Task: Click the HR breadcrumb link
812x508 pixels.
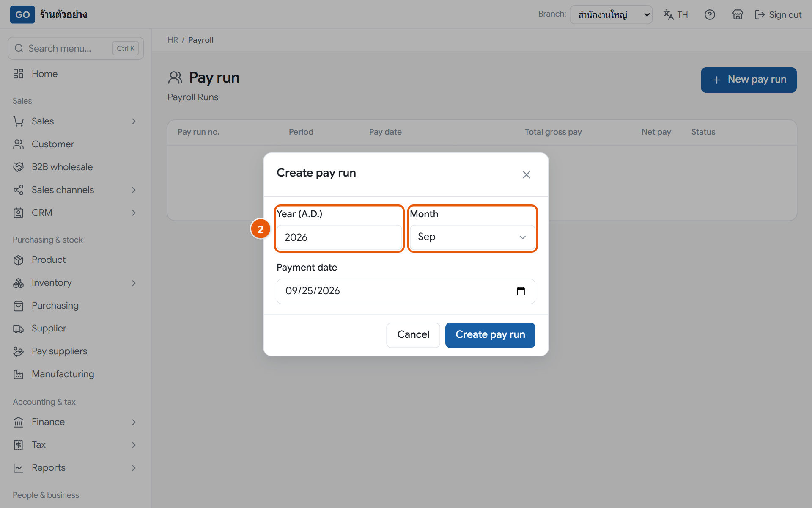Action: pos(173,40)
